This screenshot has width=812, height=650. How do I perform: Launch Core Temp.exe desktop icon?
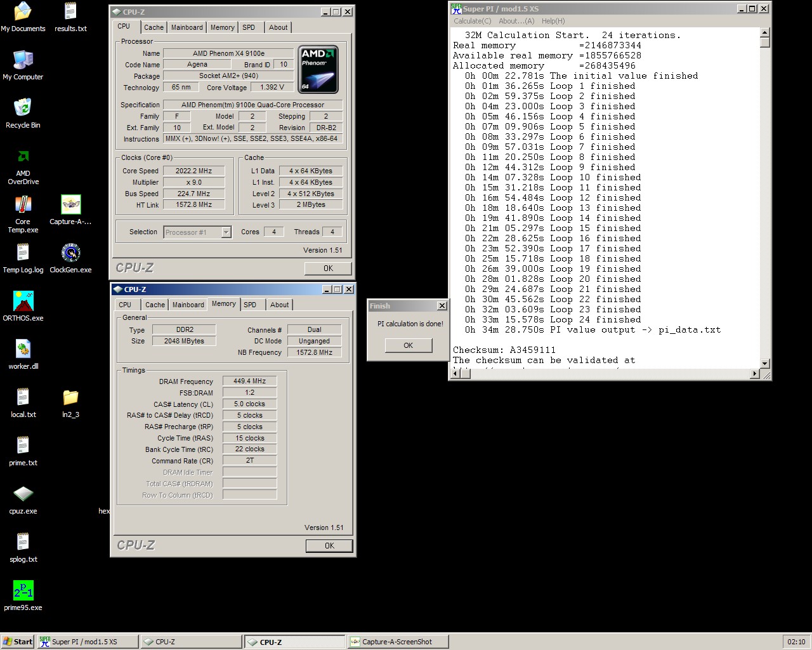[23, 215]
